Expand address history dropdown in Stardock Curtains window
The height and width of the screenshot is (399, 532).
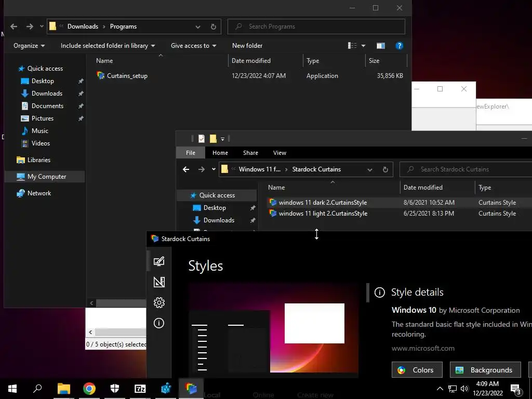click(x=370, y=170)
